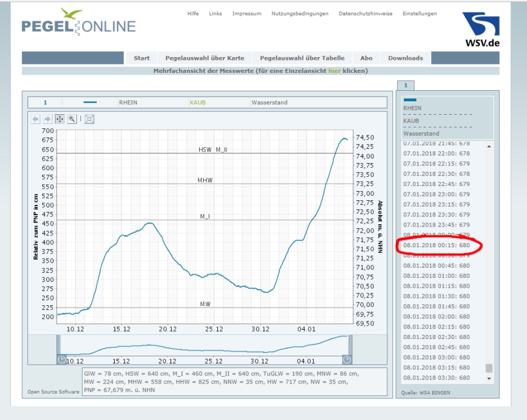This screenshot has width=527, height=420.
Task: Open Pegelauswahl über Karte
Action: [x=205, y=58]
